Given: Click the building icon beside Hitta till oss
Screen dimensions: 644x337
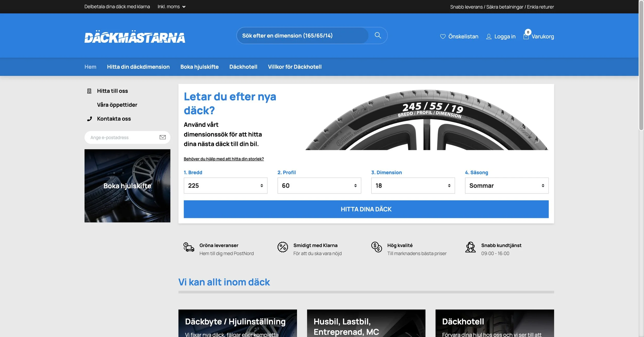Looking at the screenshot, I should point(89,91).
